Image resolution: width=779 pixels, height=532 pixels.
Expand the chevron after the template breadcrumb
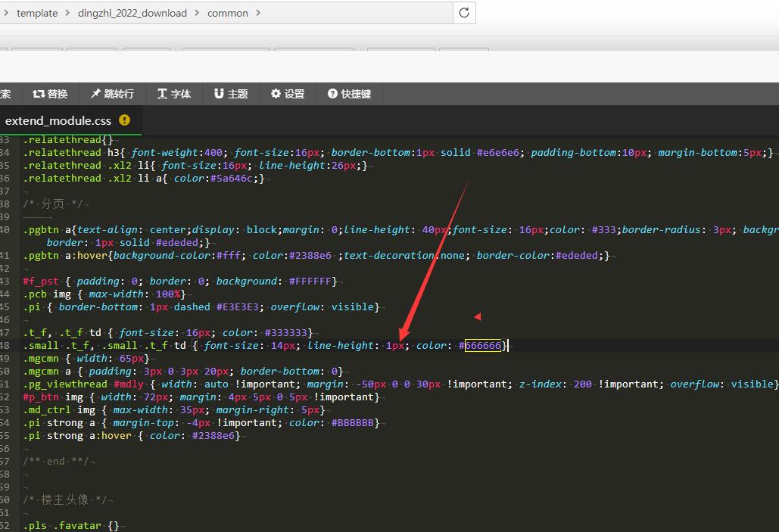click(x=68, y=13)
